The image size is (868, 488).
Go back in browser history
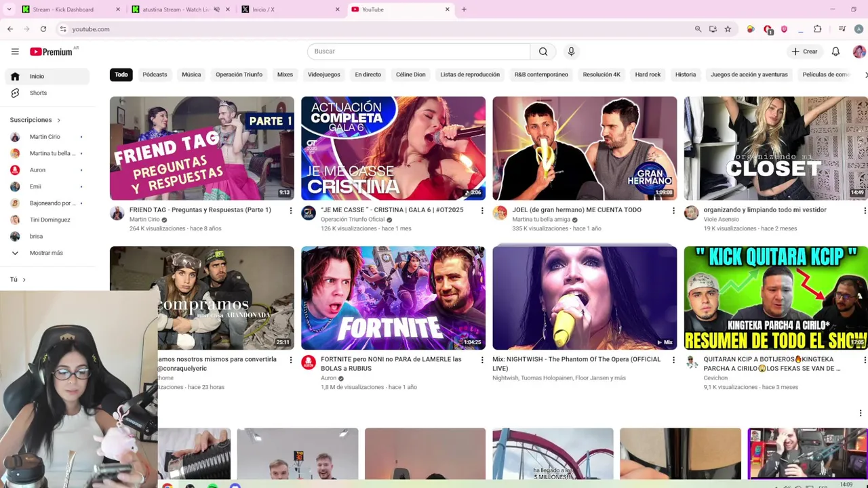[10, 29]
